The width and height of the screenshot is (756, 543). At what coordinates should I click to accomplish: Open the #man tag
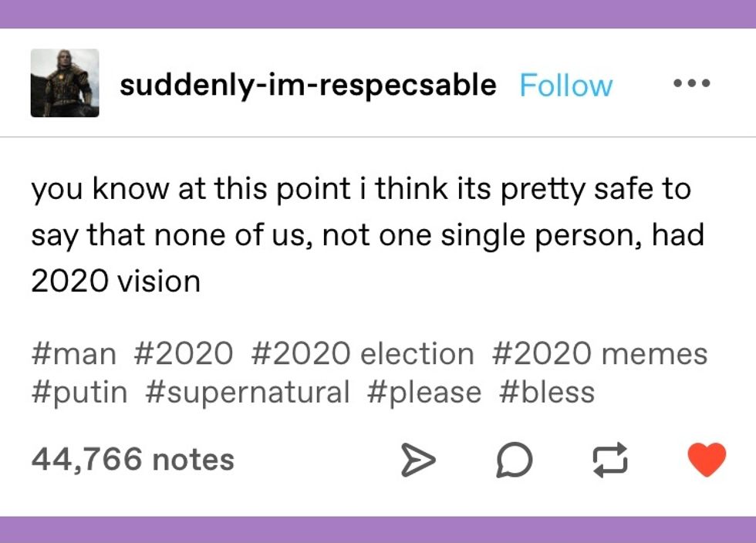pos(74,354)
